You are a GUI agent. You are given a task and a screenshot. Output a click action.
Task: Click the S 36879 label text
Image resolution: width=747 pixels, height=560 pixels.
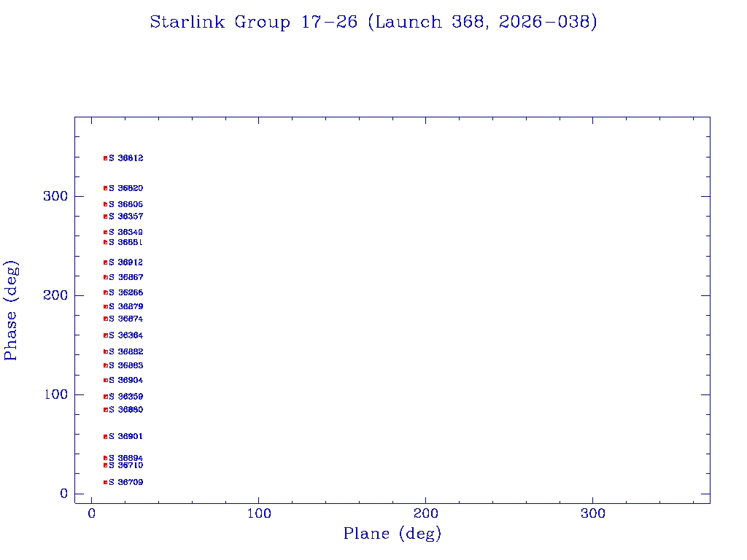126,306
